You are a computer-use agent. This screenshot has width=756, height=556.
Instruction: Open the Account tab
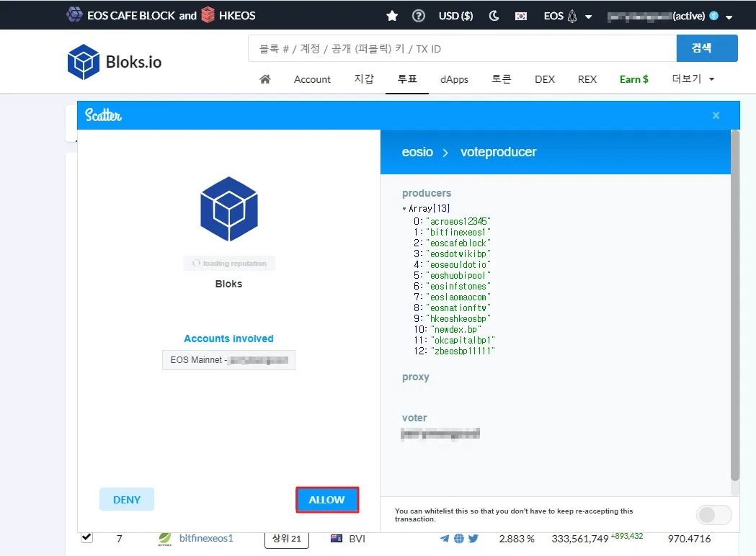(313, 79)
